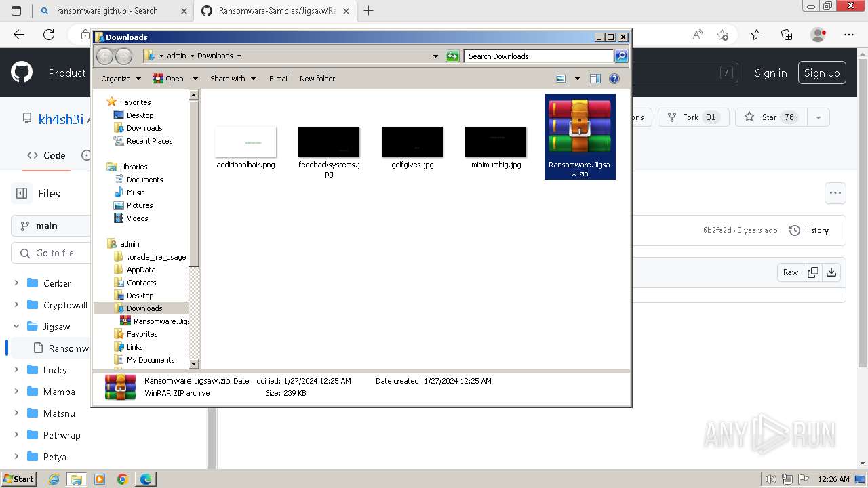868x488 pixels.
Task: Select Libraries in the navigation pane
Action: point(134,167)
